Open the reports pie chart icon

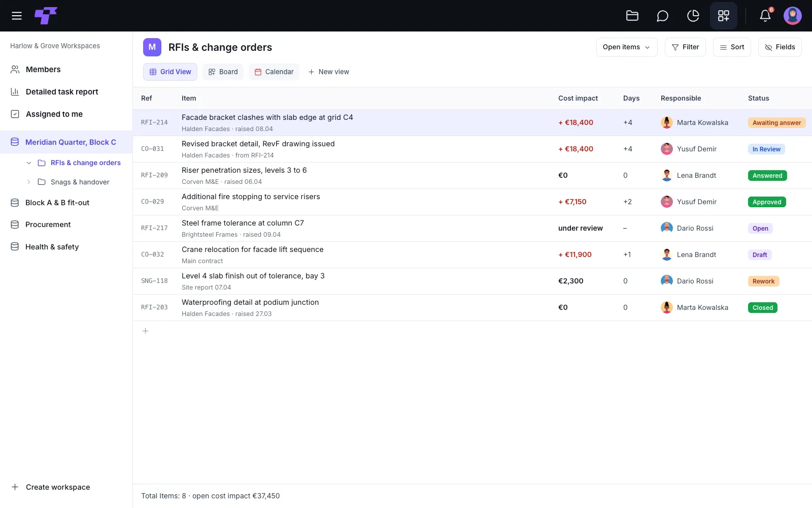693,16
